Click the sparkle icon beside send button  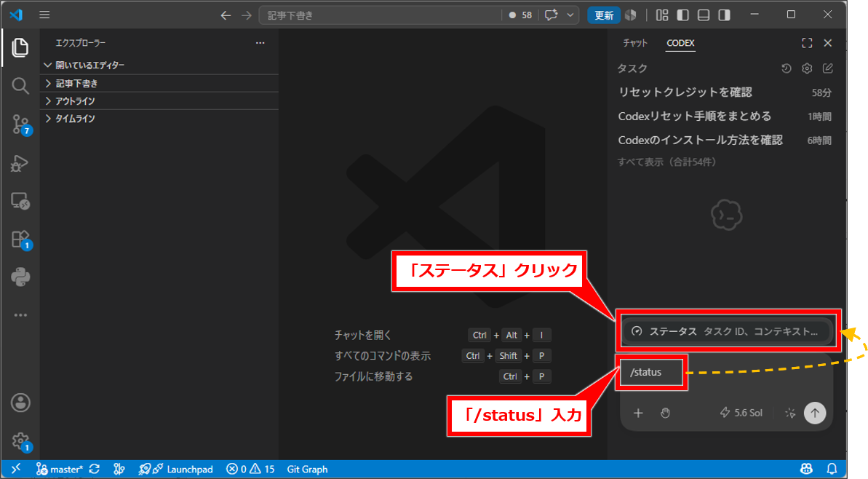pos(790,413)
